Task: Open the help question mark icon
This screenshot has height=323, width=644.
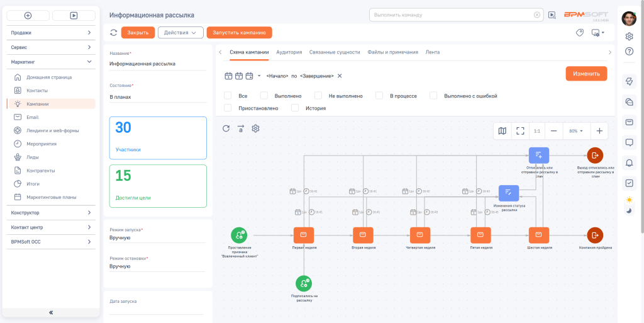Action: click(x=629, y=52)
